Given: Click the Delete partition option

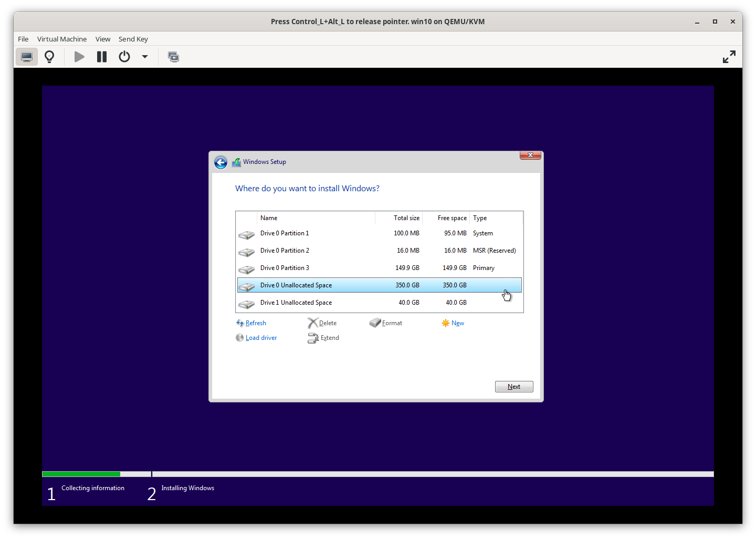Looking at the screenshot, I should pos(328,323).
